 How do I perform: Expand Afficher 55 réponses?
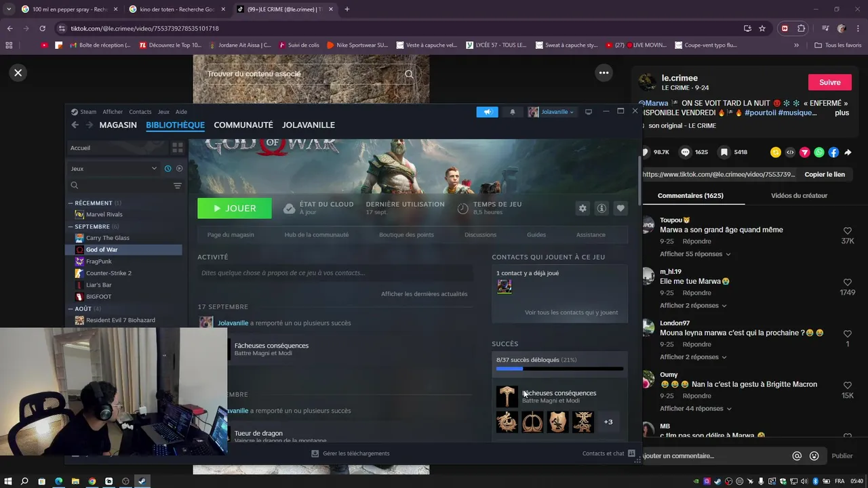click(x=695, y=254)
